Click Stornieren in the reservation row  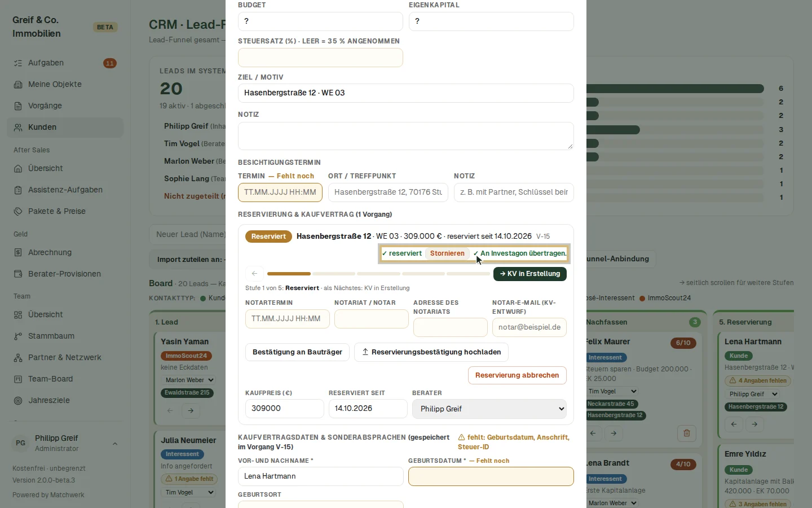[x=447, y=253]
